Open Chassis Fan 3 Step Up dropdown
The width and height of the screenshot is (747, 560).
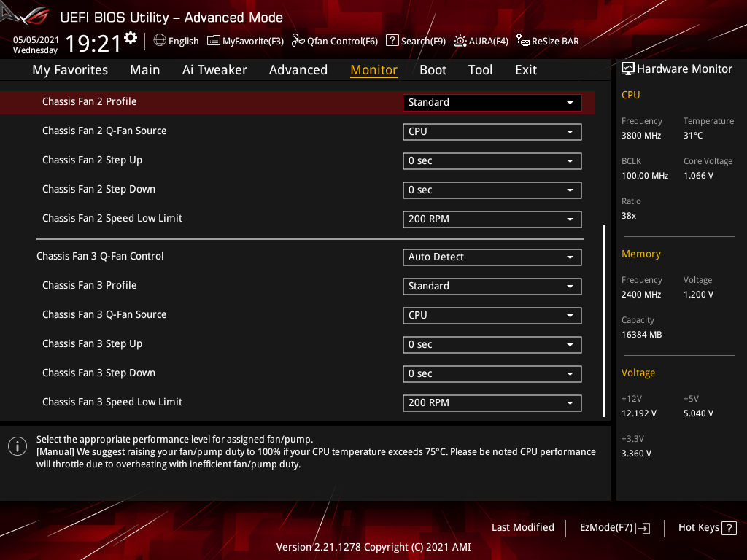pos(492,345)
